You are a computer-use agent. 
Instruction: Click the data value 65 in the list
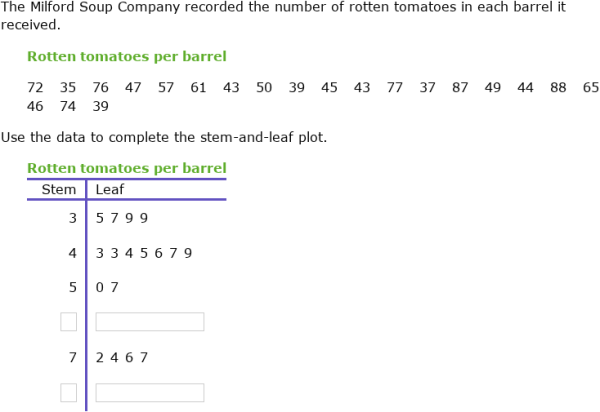(591, 88)
